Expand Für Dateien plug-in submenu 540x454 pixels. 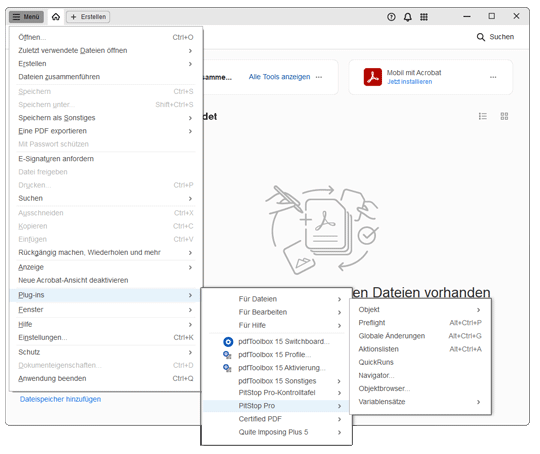click(x=277, y=299)
